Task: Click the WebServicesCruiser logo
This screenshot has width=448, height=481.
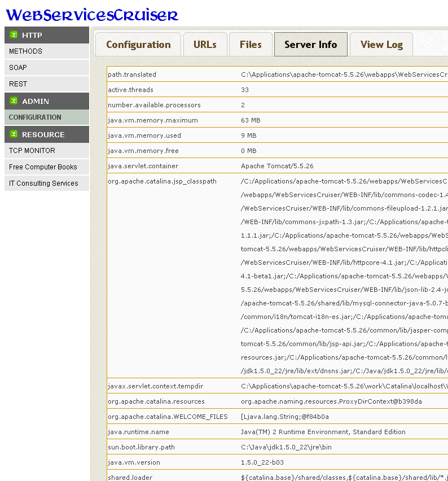Action: [92, 15]
